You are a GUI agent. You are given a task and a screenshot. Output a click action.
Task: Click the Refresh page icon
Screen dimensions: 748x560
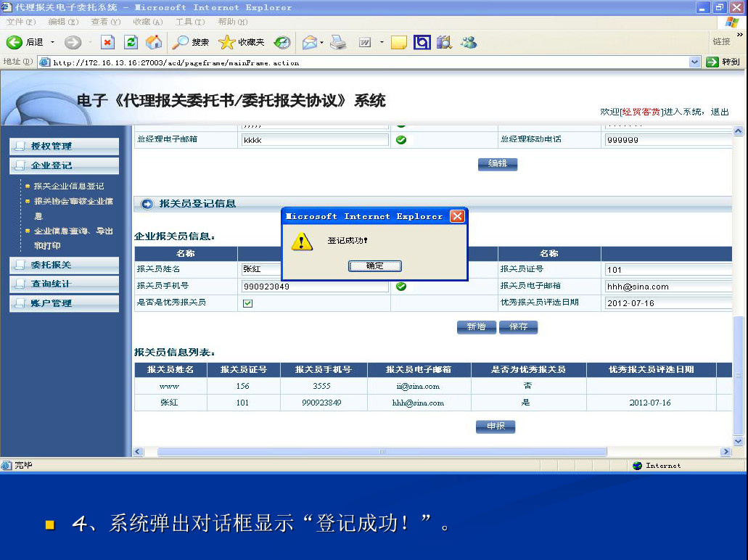pyautogui.click(x=131, y=43)
